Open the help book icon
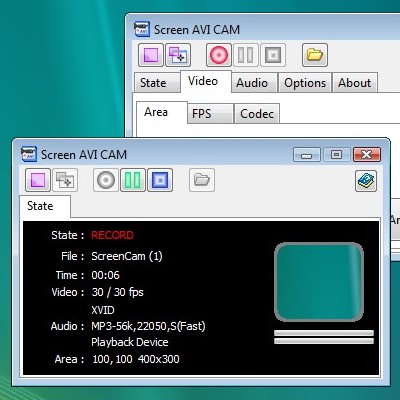The height and width of the screenshot is (400, 400). [366, 181]
